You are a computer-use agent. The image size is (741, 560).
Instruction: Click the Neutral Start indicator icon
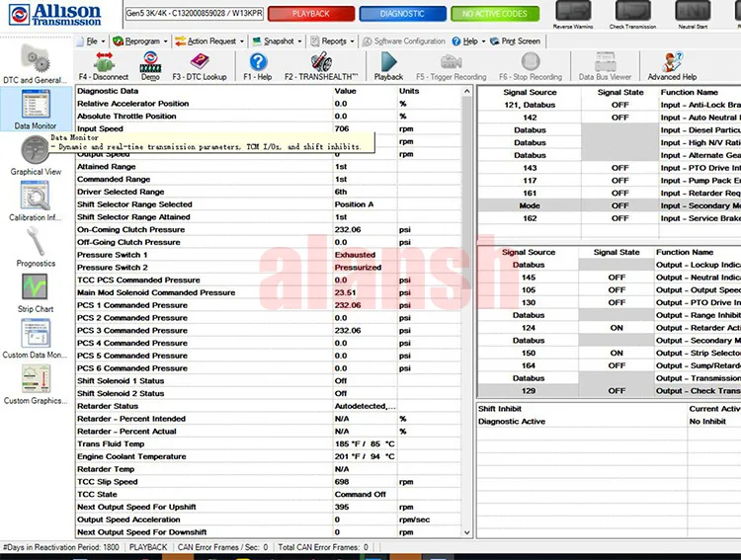pyautogui.click(x=693, y=11)
